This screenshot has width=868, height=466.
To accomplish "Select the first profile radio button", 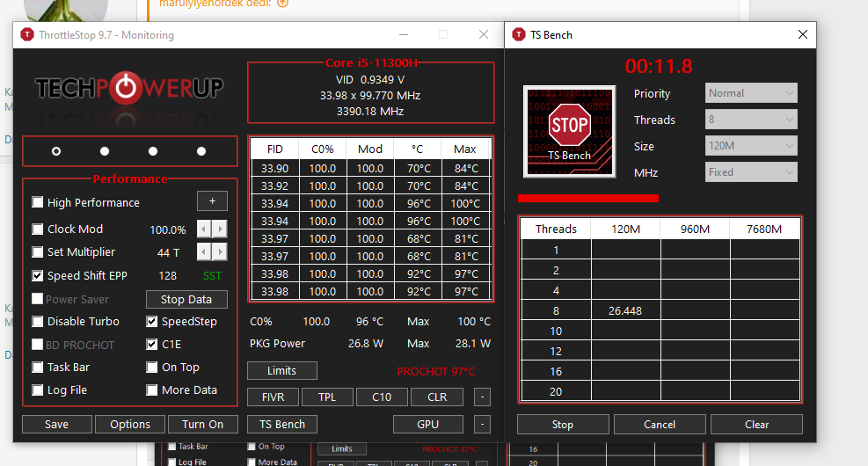I will tap(56, 151).
